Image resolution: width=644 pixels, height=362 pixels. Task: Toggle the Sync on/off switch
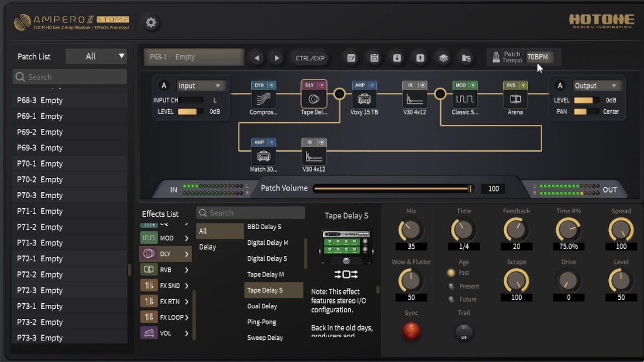[x=411, y=331]
